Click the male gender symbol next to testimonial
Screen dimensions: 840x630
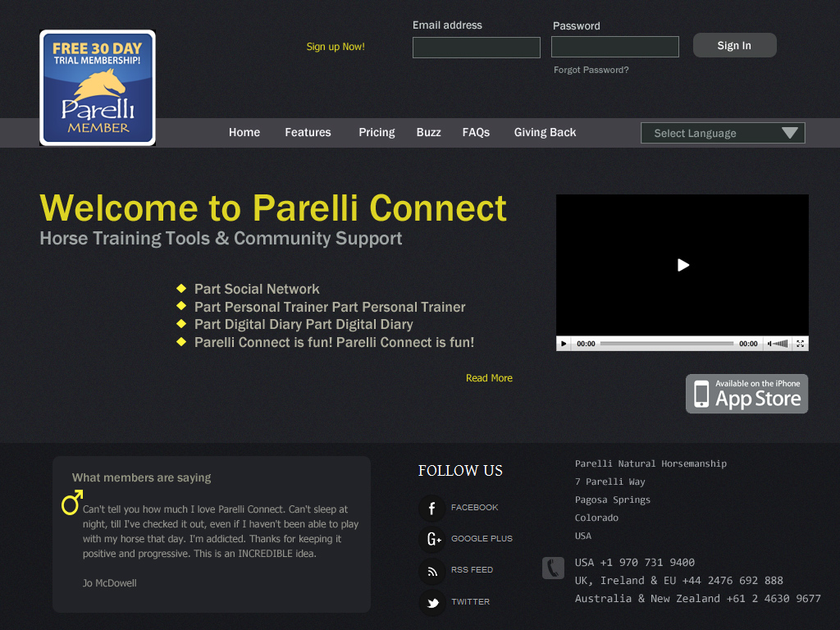pyautogui.click(x=71, y=503)
